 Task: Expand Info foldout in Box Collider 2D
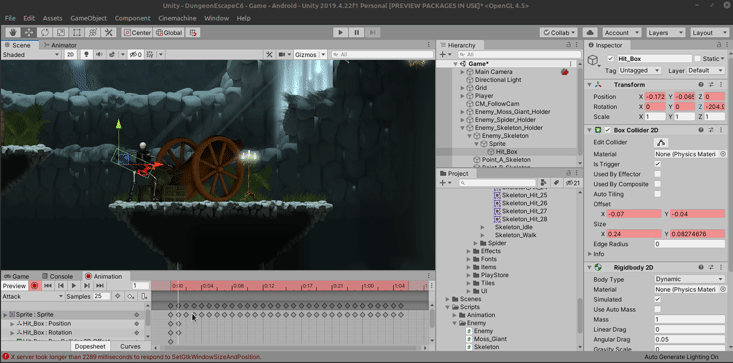click(590, 254)
